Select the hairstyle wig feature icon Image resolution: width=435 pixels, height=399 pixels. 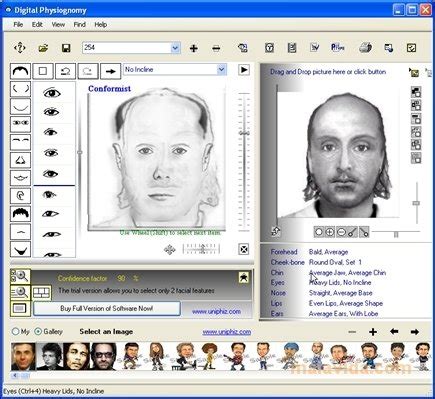click(x=21, y=213)
